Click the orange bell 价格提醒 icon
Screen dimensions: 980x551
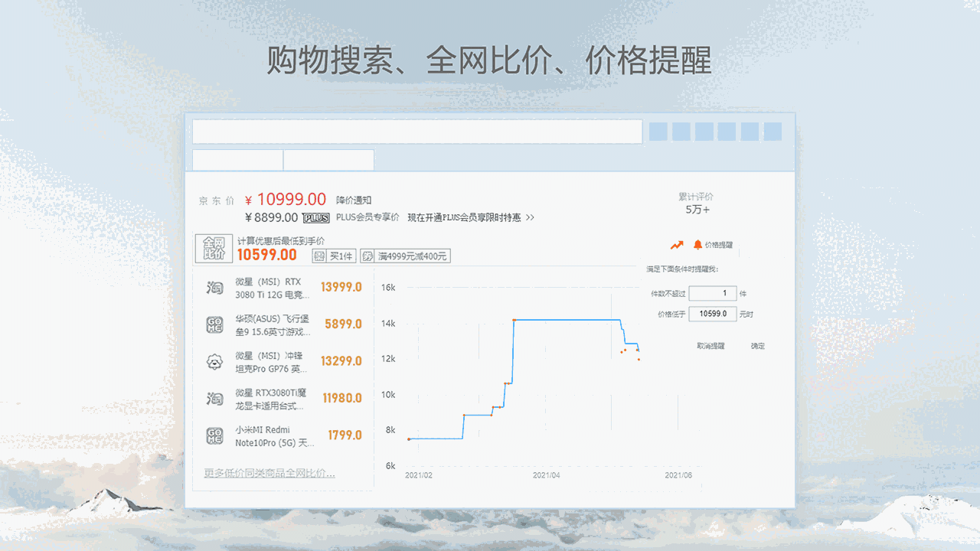[x=697, y=245]
